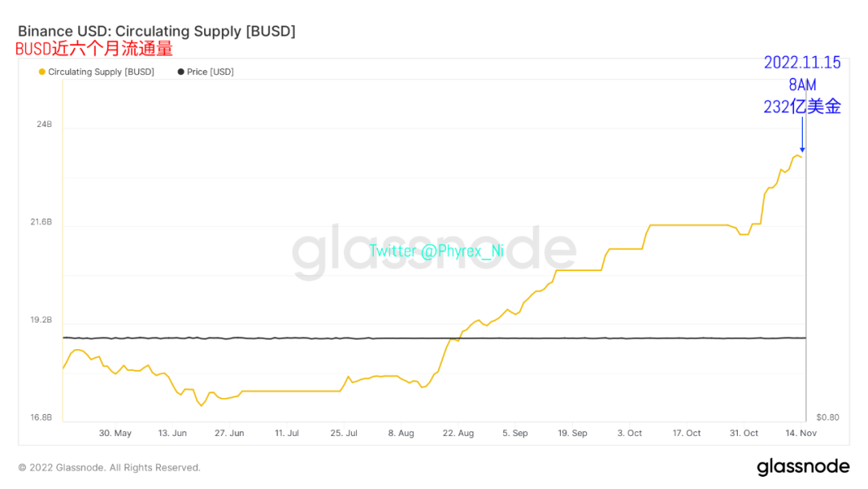Click the 24B y-axis label

tap(43, 125)
